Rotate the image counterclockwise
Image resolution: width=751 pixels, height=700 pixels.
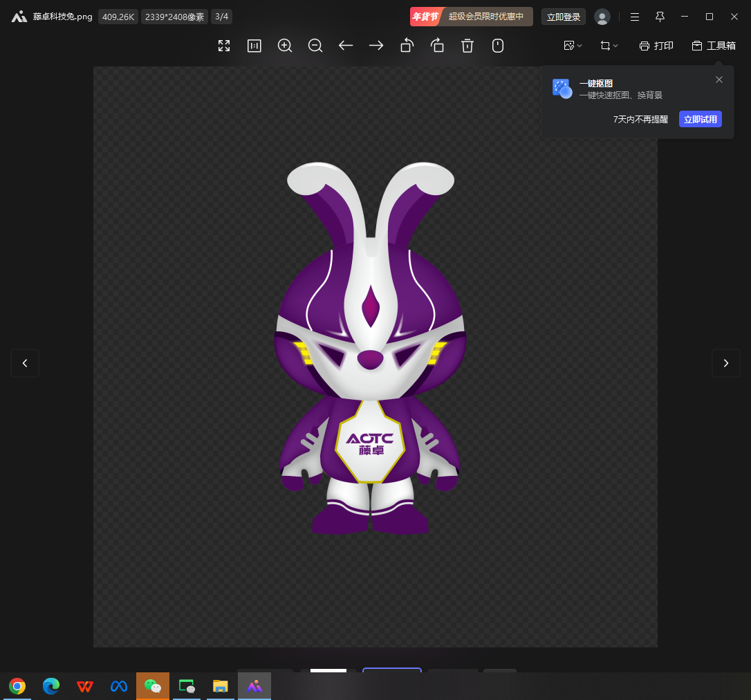[x=407, y=46]
